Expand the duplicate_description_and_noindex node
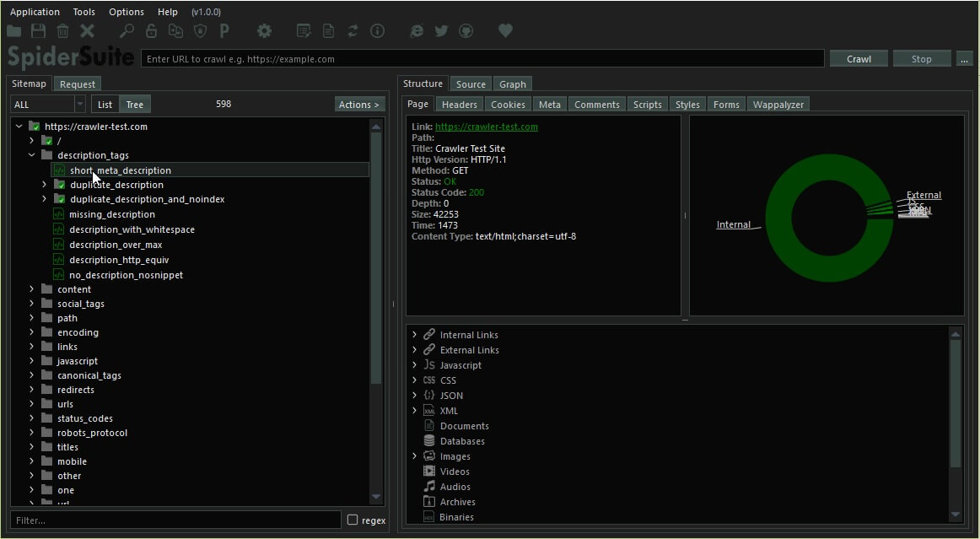Screen dimensions: 980x539 (x=45, y=199)
